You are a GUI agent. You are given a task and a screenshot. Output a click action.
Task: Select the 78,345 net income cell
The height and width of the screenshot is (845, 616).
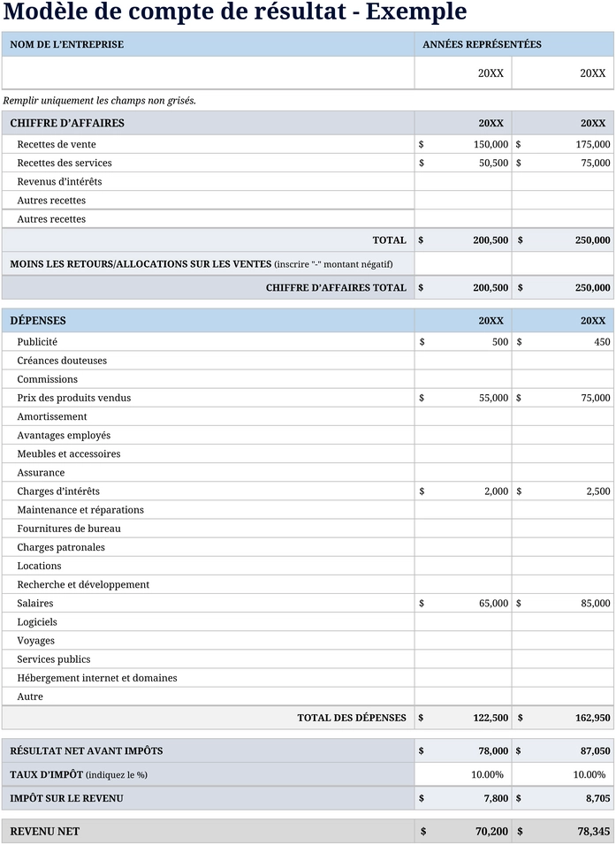click(x=563, y=832)
